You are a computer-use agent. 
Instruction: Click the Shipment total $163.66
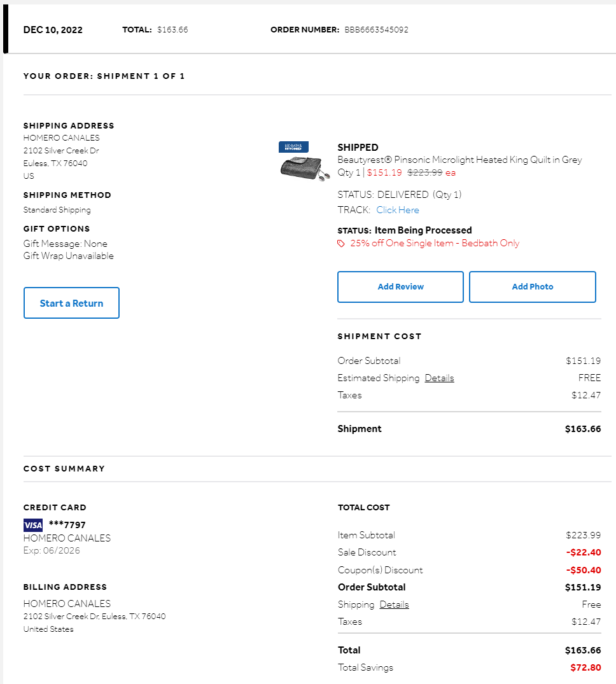coord(583,429)
